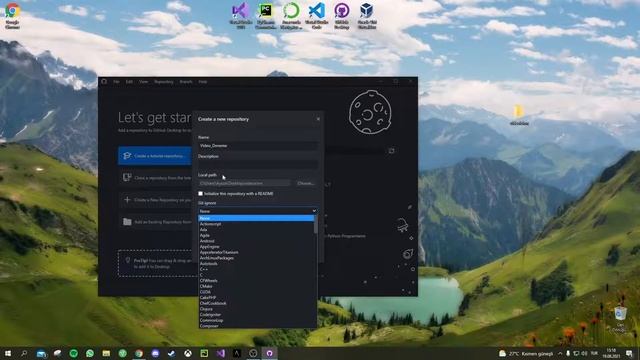
Task: Open Visual Studio 2019 desktop shortcut
Action: tap(241, 16)
